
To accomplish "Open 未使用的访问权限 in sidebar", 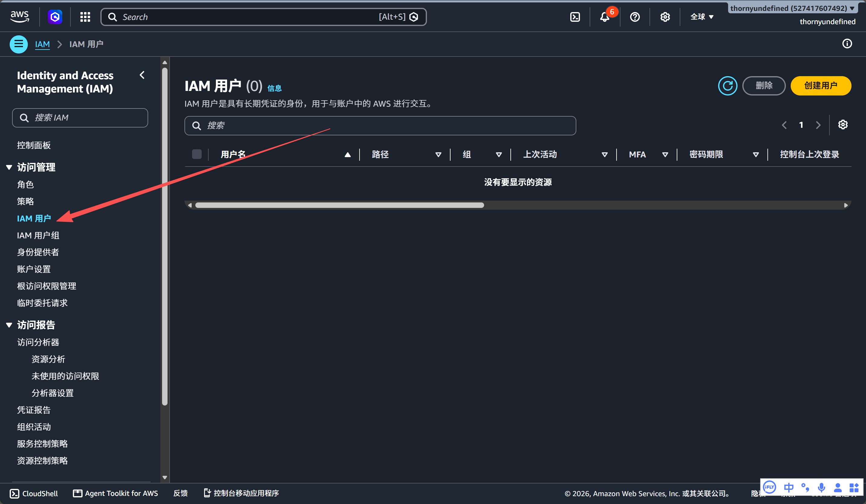I will click(x=65, y=376).
